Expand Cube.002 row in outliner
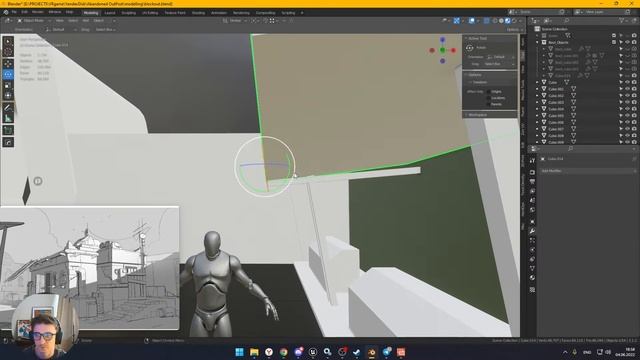Viewport: 640px width, 360px height. click(x=538, y=96)
